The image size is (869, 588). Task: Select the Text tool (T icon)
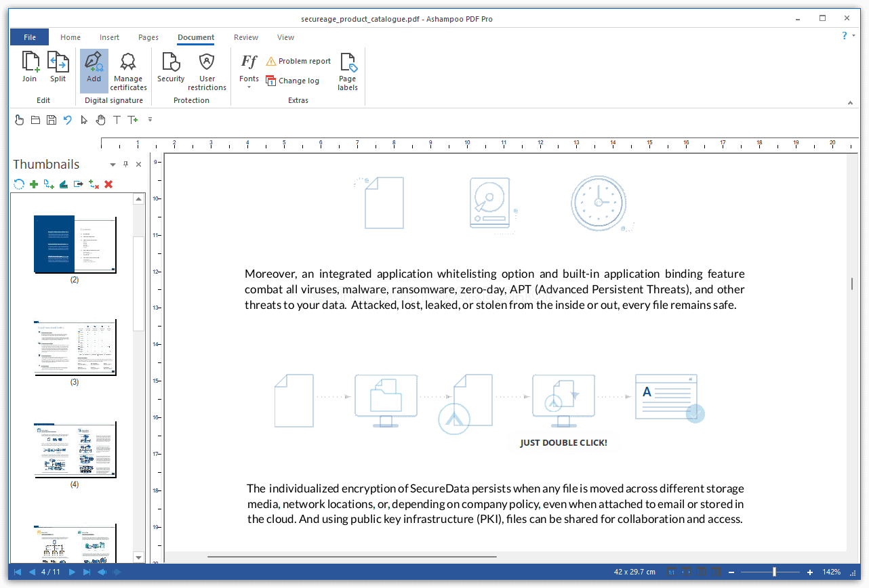click(x=117, y=120)
